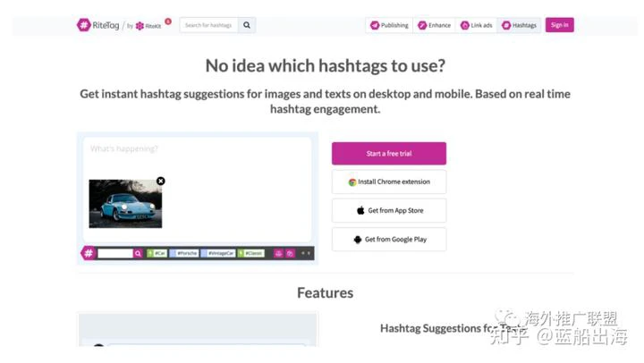
Task: Click Get from App Store button
Action: pyautogui.click(x=389, y=211)
